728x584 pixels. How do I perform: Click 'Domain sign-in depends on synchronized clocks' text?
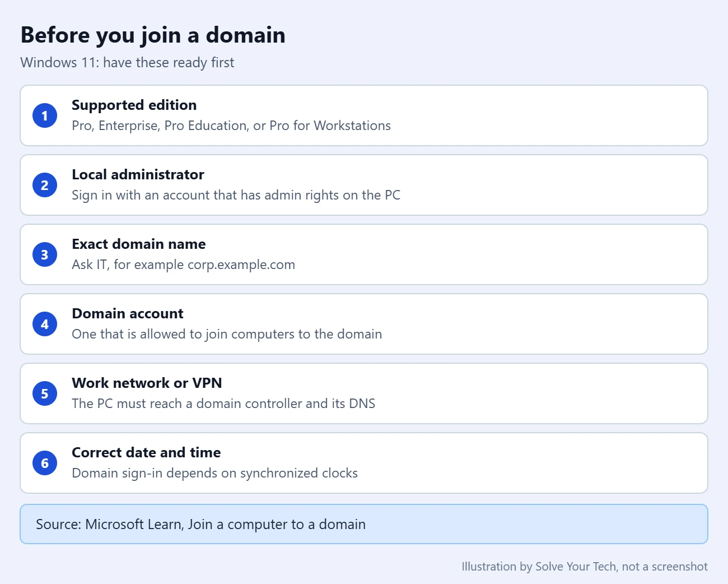coord(214,473)
